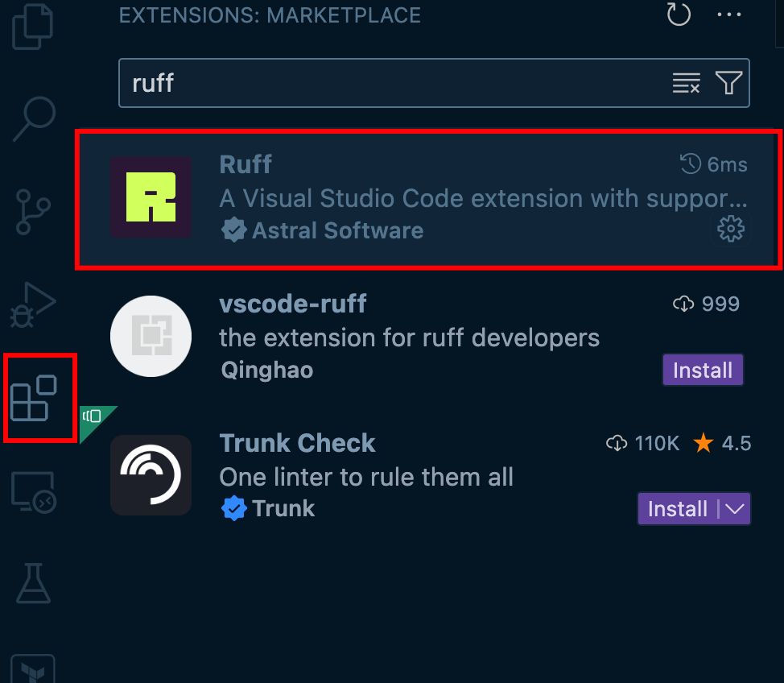Open the Run and Debug view
Image resolution: width=784 pixels, height=683 pixels.
(33, 304)
